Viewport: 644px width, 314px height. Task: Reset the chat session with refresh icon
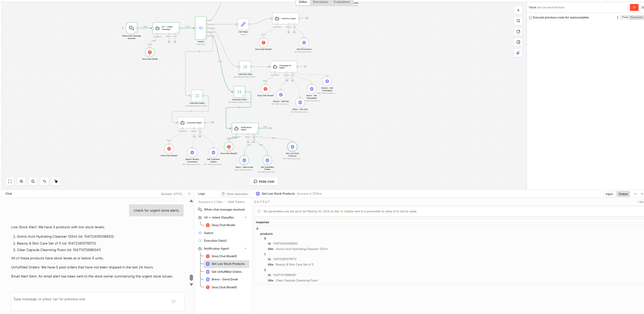coord(189,194)
